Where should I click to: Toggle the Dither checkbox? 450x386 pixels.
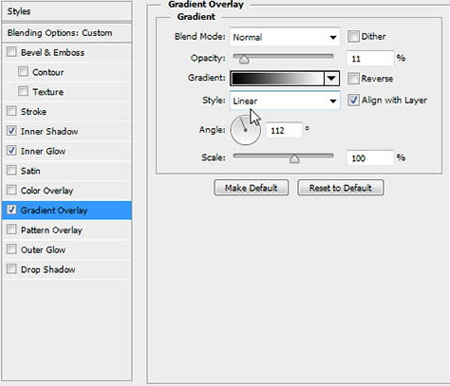[x=353, y=36]
